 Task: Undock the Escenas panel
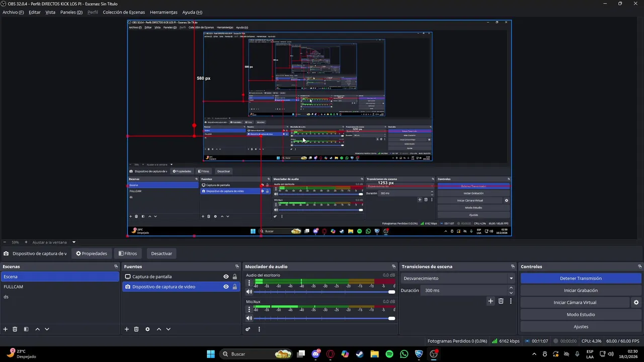(116, 266)
